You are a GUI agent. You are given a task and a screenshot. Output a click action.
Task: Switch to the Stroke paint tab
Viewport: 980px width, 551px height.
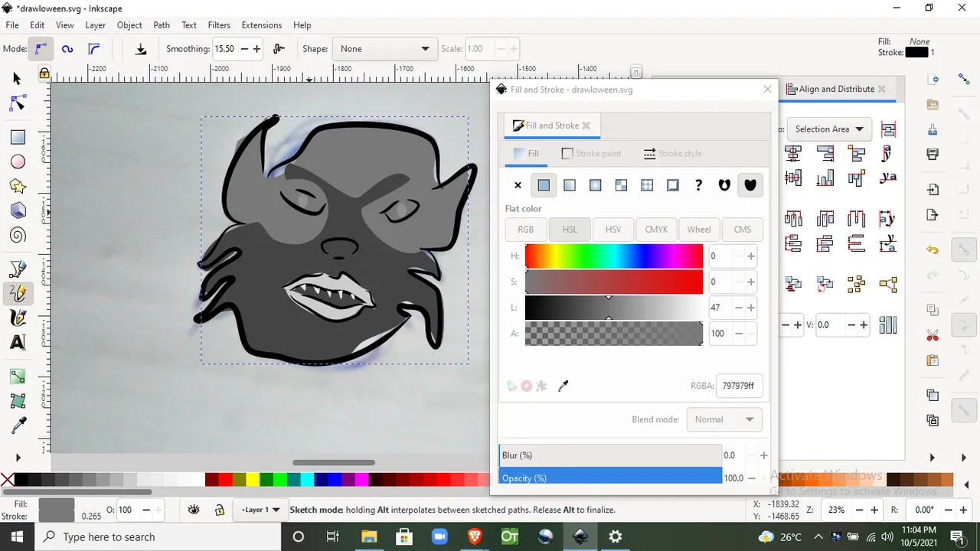coord(590,153)
